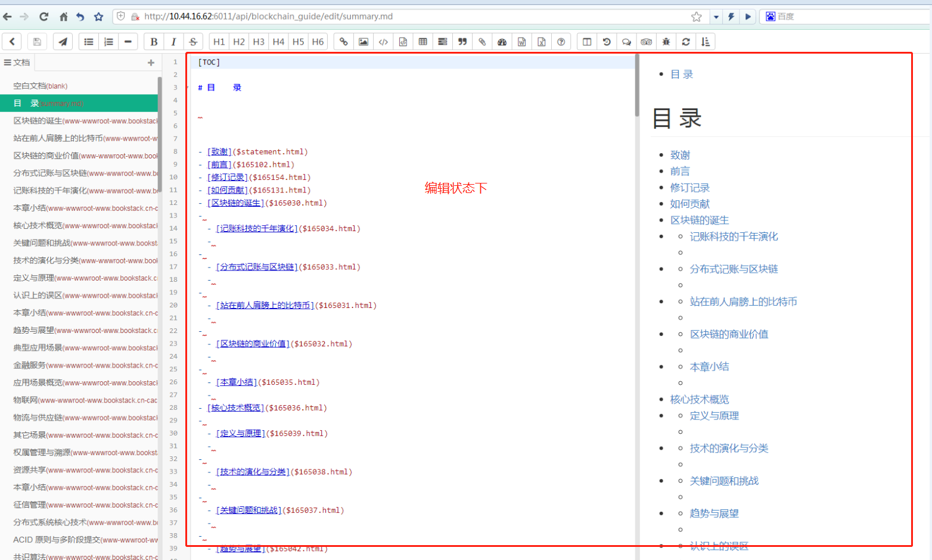The height and width of the screenshot is (560, 932).
Task: Click 目 录 TOC link atop preview
Action: coord(682,74)
